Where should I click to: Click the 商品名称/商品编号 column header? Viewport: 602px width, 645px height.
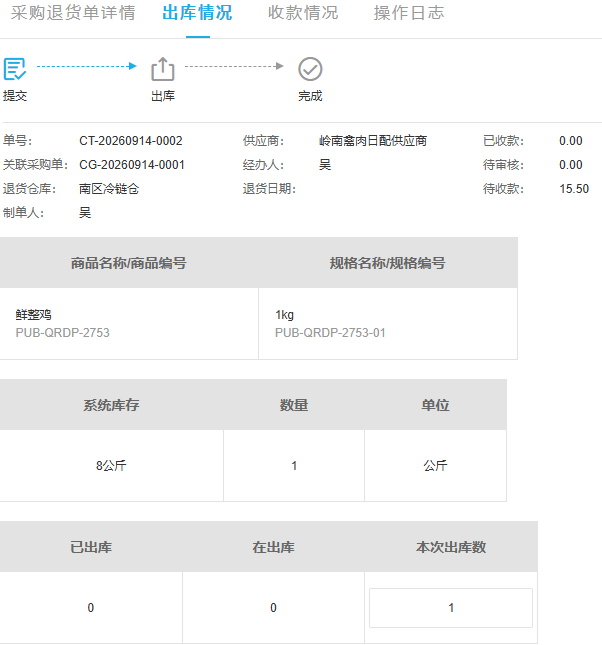coord(129,263)
